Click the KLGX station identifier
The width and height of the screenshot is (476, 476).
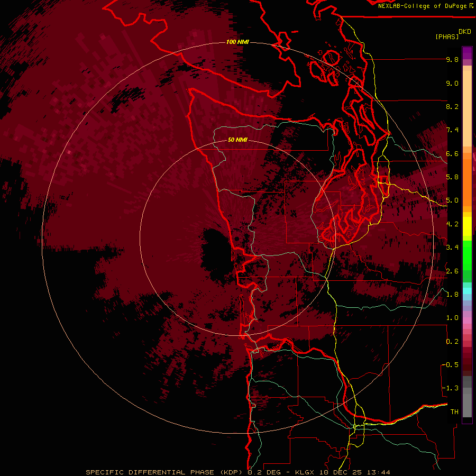(x=305, y=472)
